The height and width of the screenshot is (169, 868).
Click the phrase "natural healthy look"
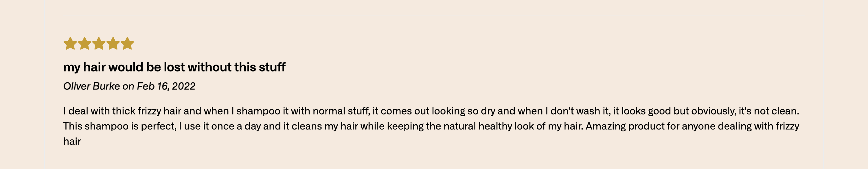click(488, 126)
